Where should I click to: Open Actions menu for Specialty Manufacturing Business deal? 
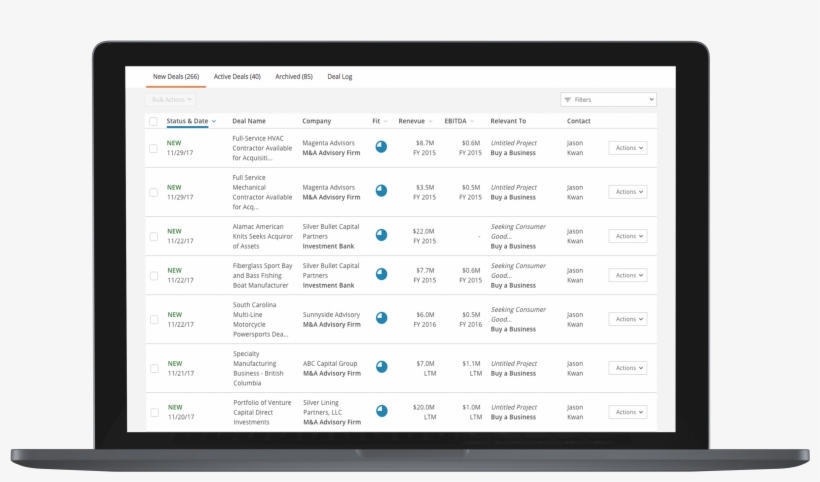[628, 368]
